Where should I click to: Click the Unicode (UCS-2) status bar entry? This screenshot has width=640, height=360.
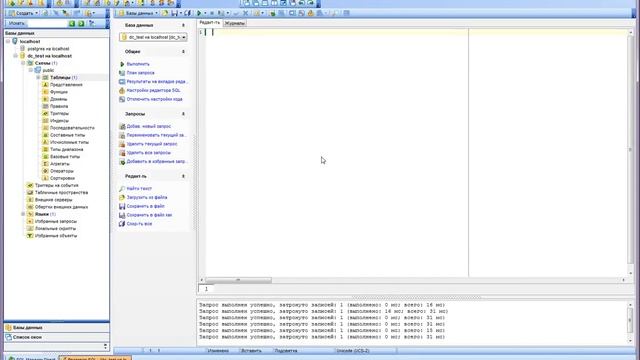coord(353,351)
